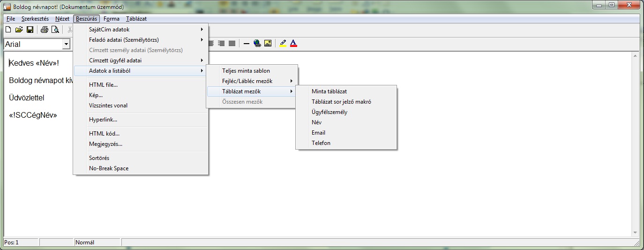Image resolution: width=644 pixels, height=250 pixels.
Task: Open the Táblázat menu
Action: point(136,19)
